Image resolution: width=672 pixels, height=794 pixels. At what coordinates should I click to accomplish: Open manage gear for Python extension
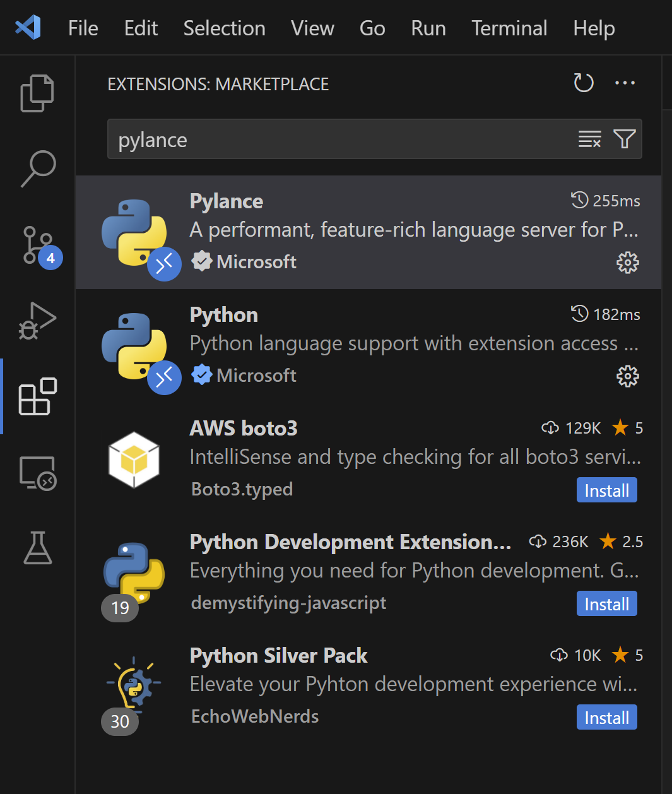pyautogui.click(x=627, y=376)
